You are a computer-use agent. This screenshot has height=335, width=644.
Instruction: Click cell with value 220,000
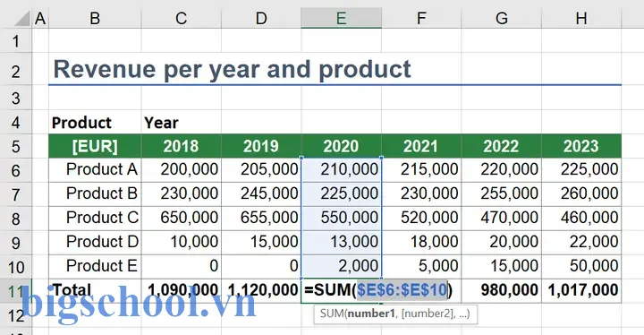(x=502, y=169)
